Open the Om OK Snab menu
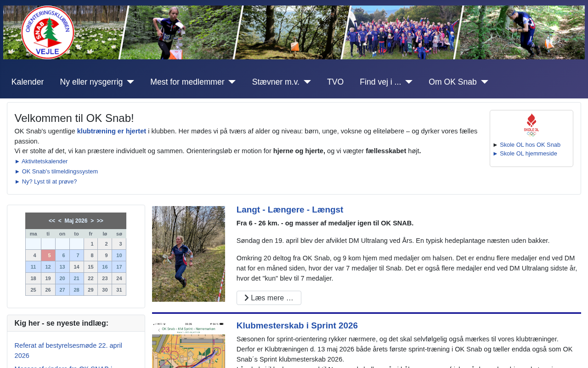The width and height of the screenshot is (588, 368). [452, 82]
